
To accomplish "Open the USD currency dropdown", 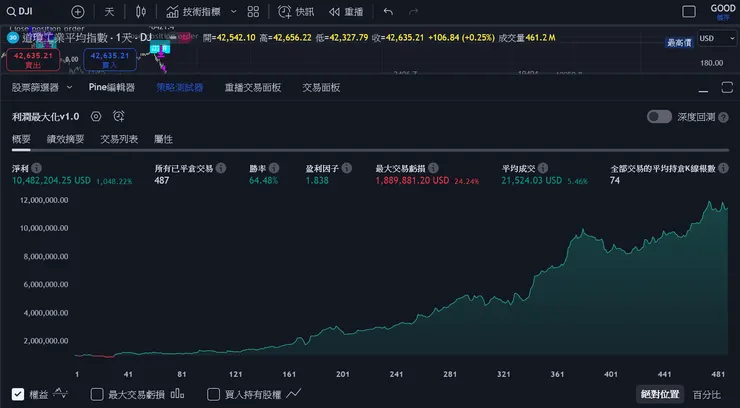I will [716, 38].
